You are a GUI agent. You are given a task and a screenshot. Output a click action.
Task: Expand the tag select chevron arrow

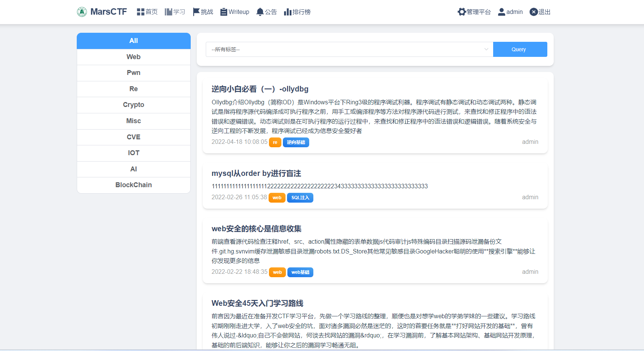[486, 49]
